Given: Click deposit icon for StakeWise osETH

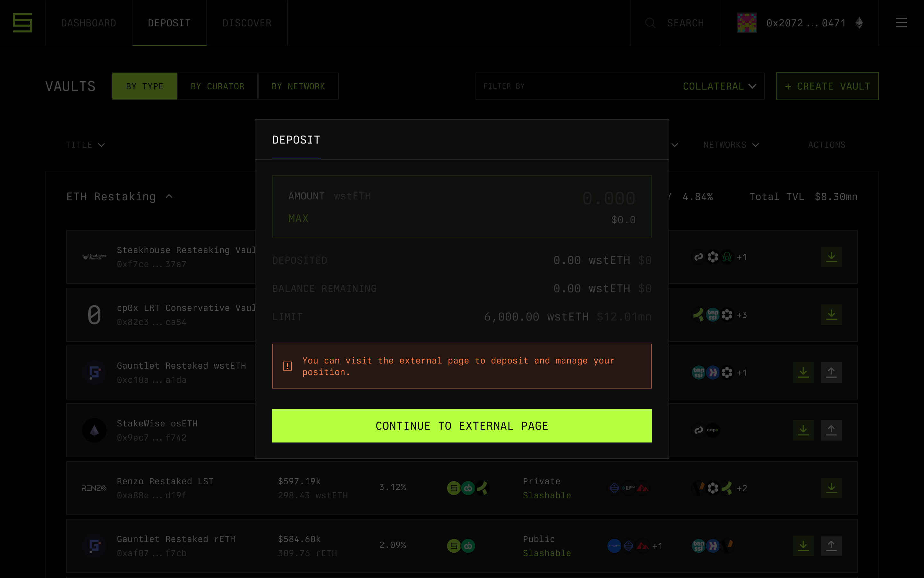Looking at the screenshot, I should pos(803,430).
